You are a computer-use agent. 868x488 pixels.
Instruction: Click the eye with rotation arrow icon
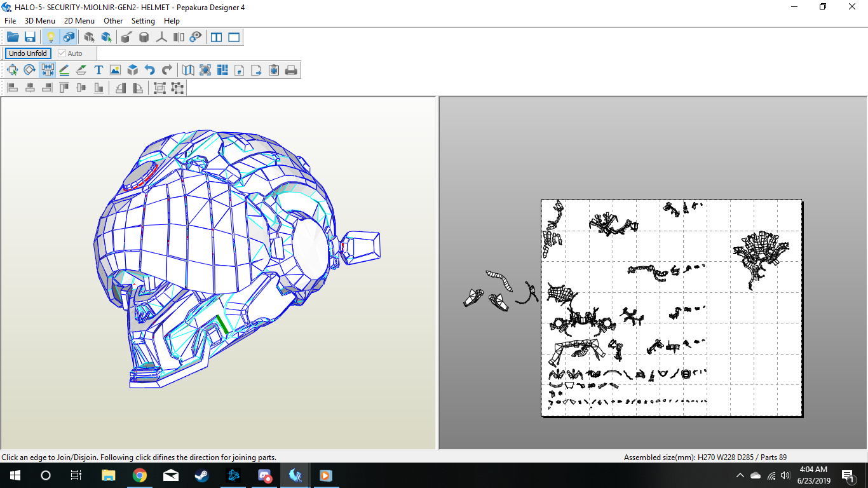196,37
